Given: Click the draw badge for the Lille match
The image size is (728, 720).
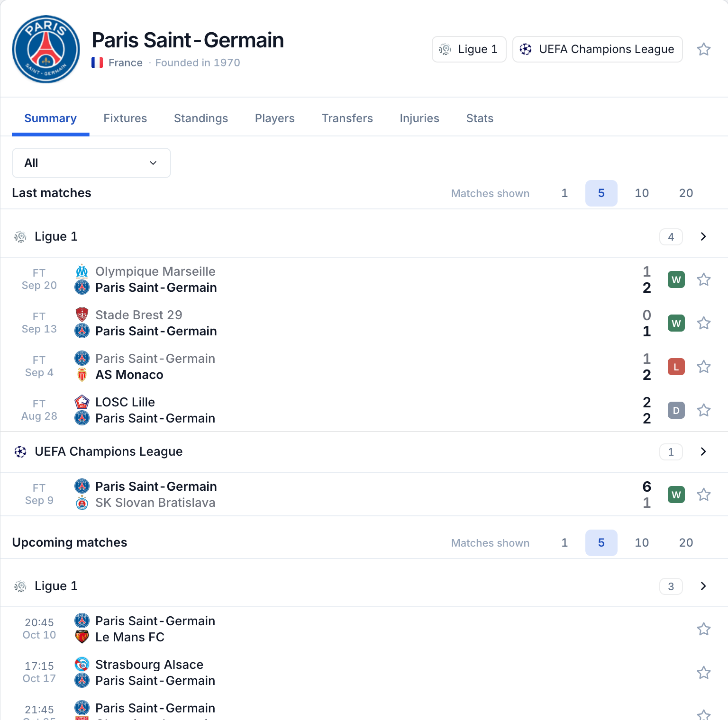Looking at the screenshot, I should pos(676,410).
